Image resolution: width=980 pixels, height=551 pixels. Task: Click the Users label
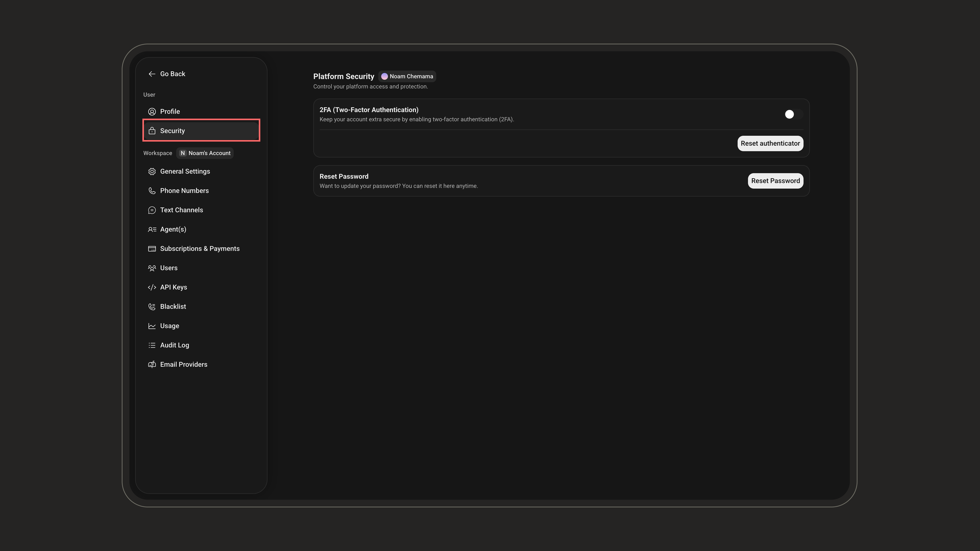click(x=168, y=268)
